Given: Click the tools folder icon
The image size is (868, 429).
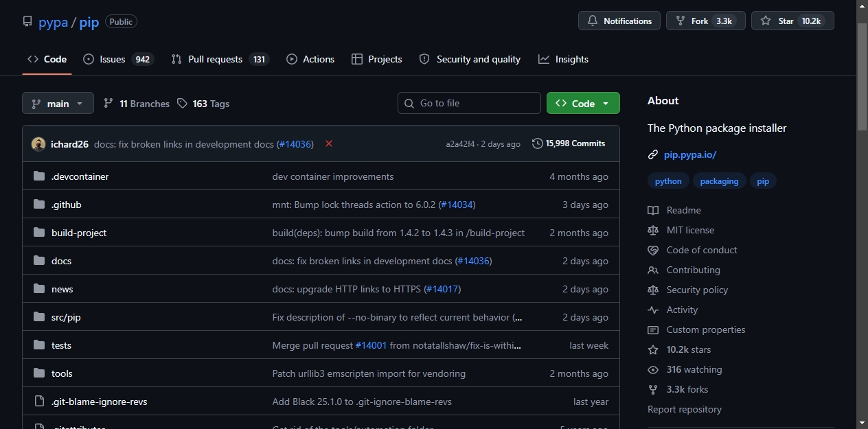Looking at the screenshot, I should [39, 373].
